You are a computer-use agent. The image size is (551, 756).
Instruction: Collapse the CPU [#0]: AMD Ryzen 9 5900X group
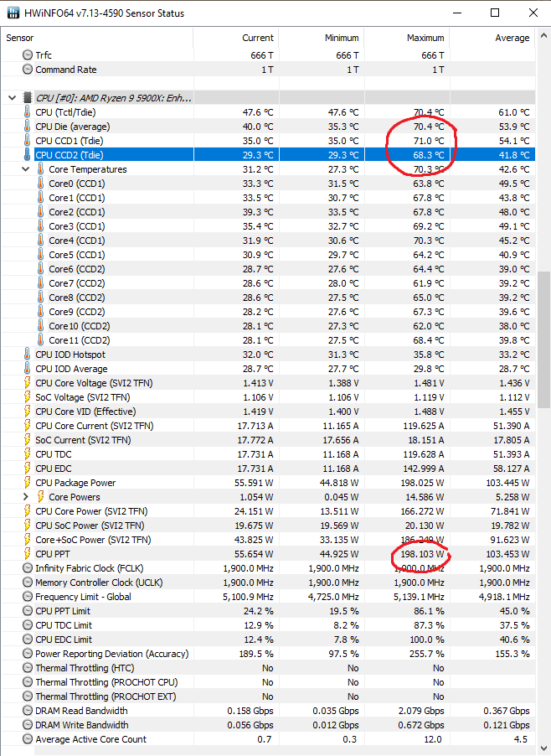tap(12, 98)
